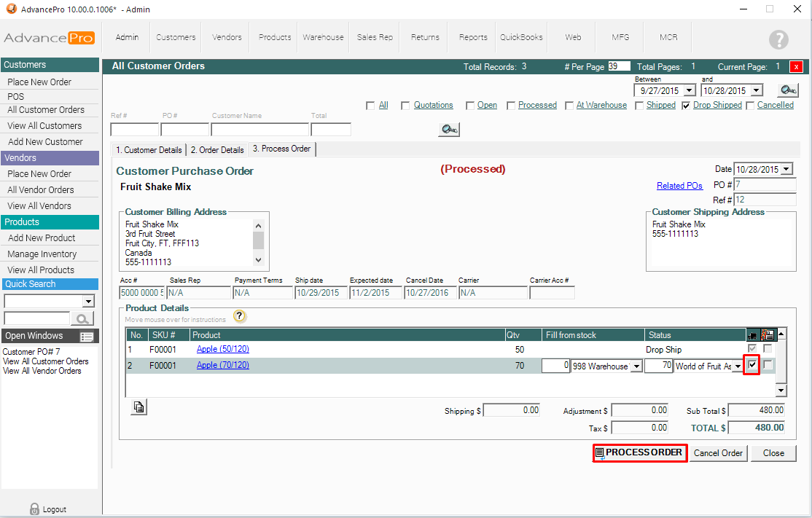Click the copy document icon below product table
812x518 pixels.
138,407
